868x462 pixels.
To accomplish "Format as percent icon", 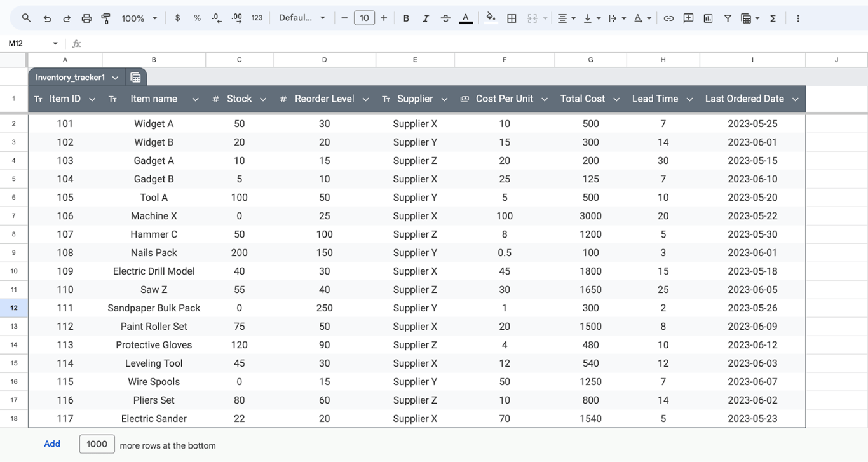I will pos(197,18).
